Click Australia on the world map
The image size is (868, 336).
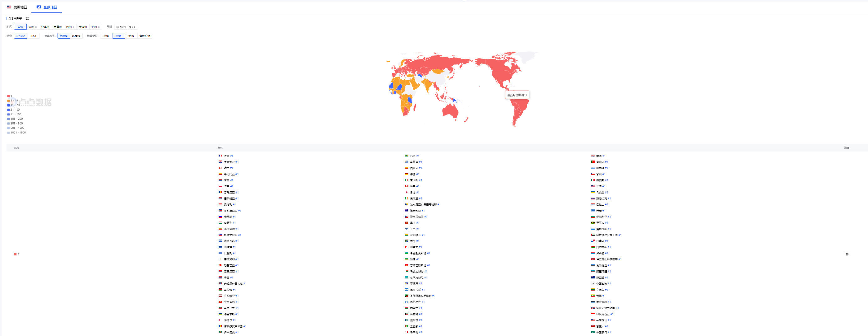(450, 110)
